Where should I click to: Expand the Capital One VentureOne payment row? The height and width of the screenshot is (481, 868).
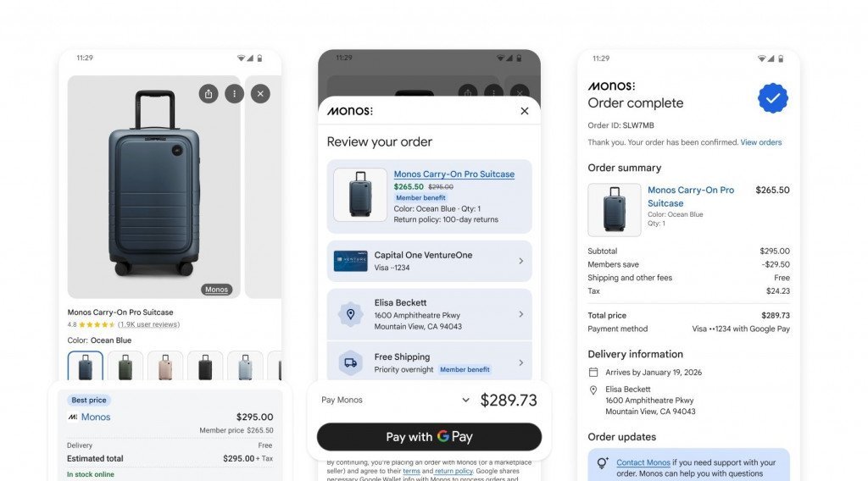pos(429,261)
